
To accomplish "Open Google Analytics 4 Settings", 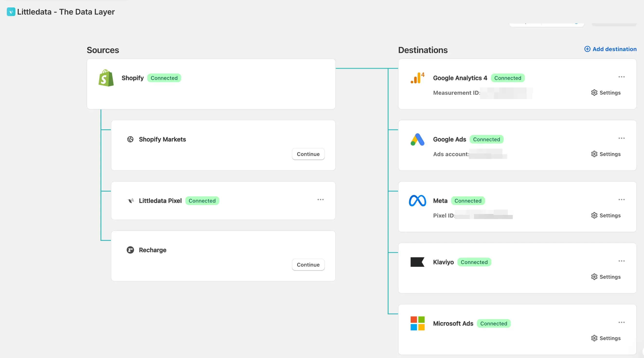I will click(x=606, y=93).
